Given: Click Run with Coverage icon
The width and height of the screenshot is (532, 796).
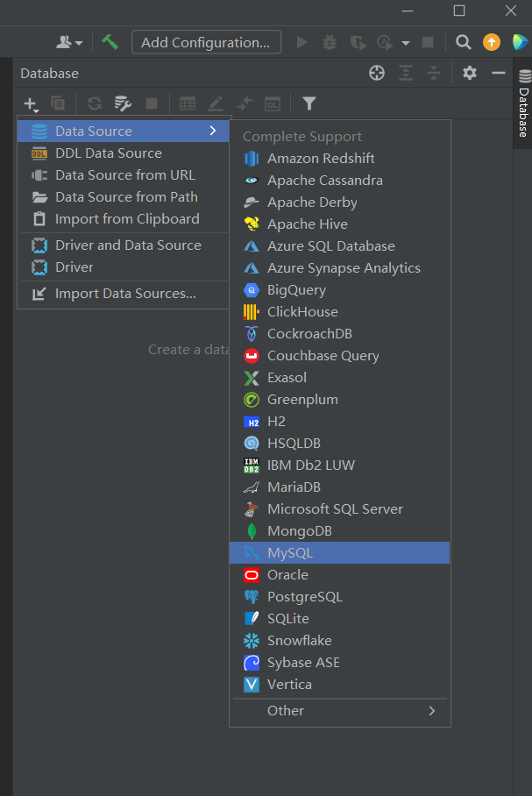Looking at the screenshot, I should [358, 42].
